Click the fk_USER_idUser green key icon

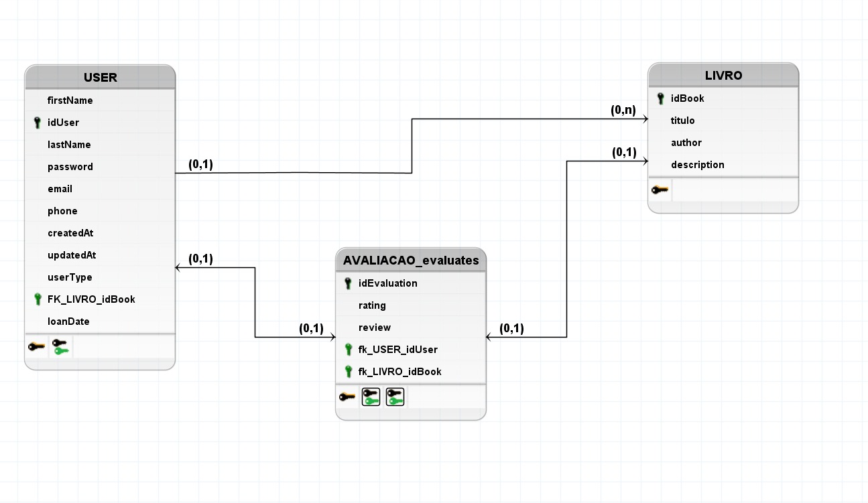(x=348, y=350)
